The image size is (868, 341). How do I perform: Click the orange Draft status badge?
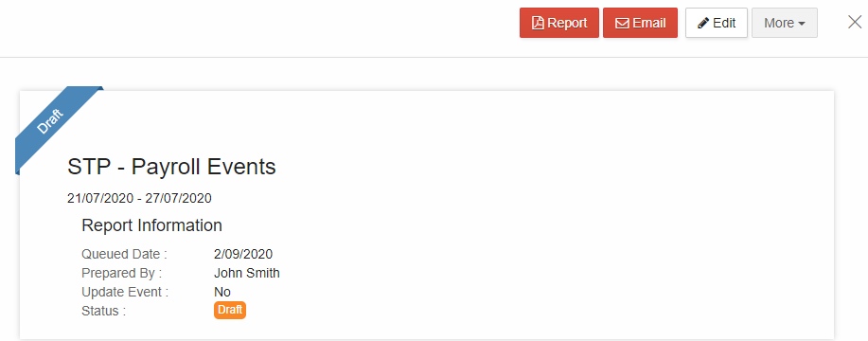[230, 310]
